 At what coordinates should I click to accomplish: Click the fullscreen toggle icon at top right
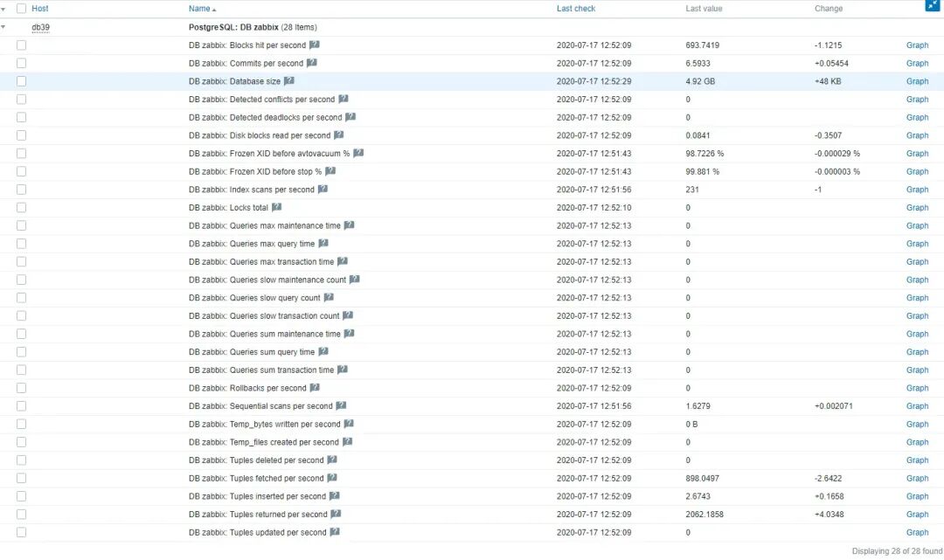[932, 5]
